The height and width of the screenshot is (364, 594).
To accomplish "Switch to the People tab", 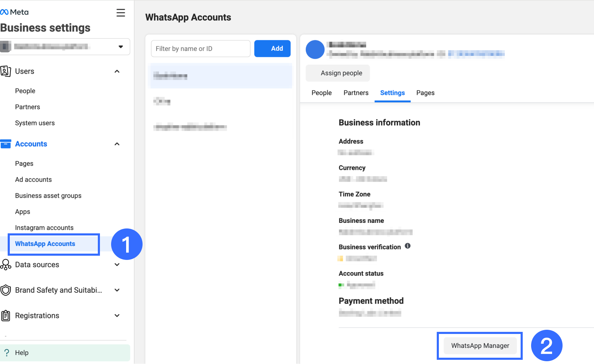I will pyautogui.click(x=321, y=93).
